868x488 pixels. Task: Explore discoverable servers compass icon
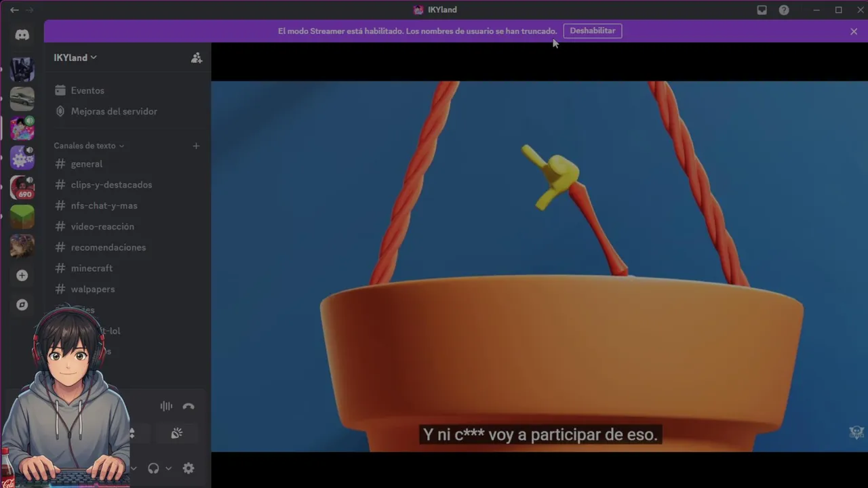(x=22, y=305)
